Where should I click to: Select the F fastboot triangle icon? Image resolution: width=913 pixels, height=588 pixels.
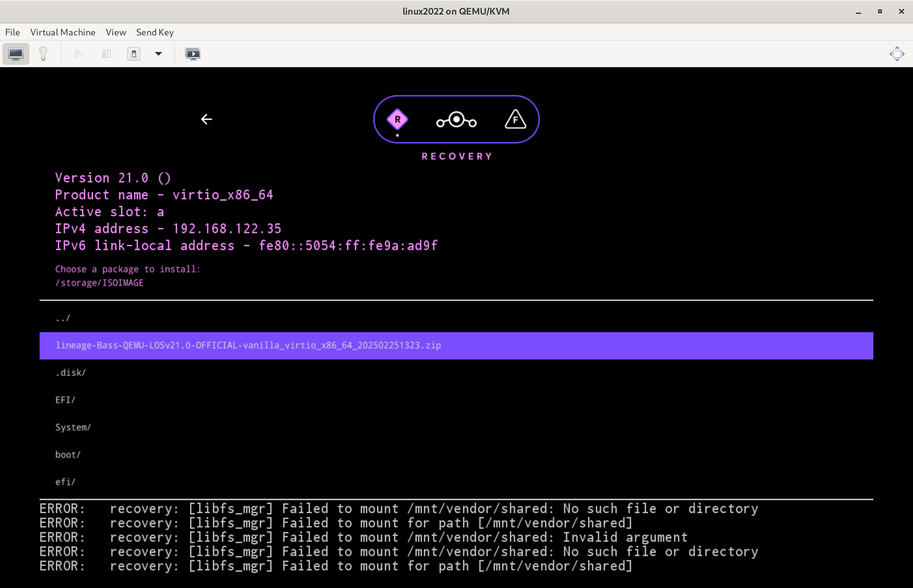[x=516, y=119]
